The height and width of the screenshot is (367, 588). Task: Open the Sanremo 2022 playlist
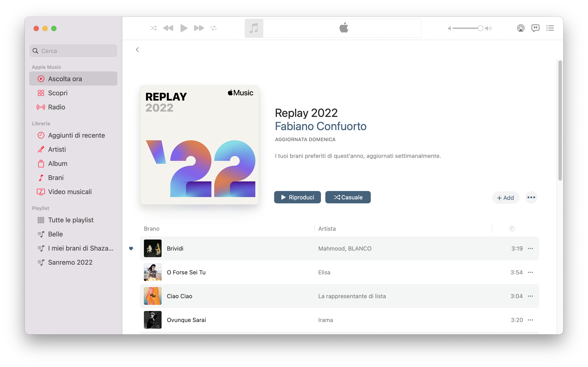click(73, 262)
